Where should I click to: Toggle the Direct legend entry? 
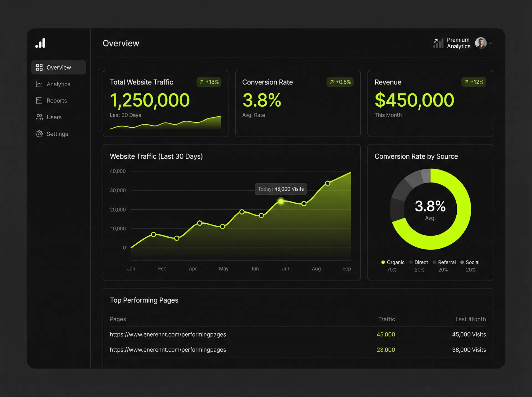point(419,262)
